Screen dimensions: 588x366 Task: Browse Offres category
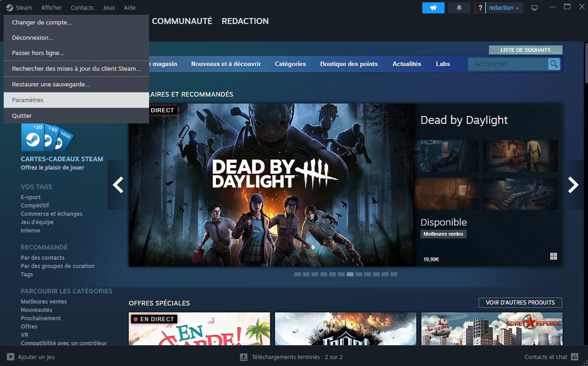click(x=29, y=327)
